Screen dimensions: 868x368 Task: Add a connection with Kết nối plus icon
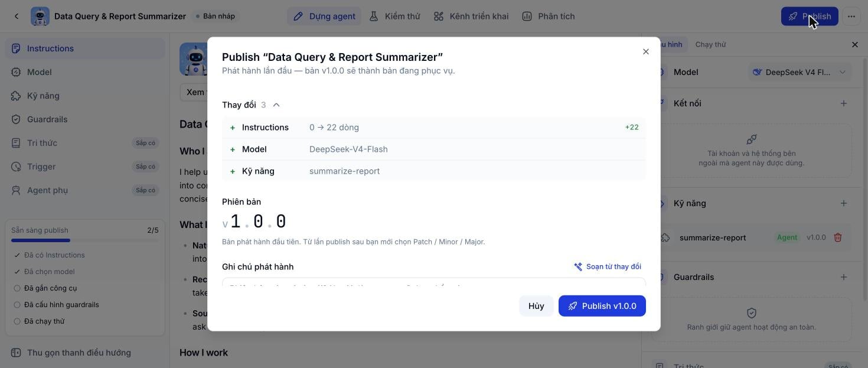(x=843, y=103)
